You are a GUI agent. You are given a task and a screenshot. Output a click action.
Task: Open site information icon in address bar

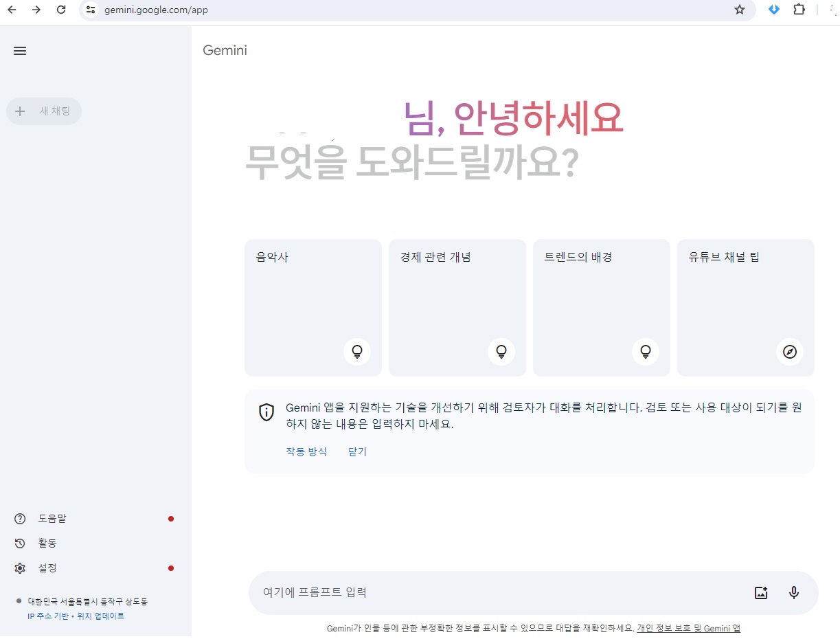(x=90, y=10)
